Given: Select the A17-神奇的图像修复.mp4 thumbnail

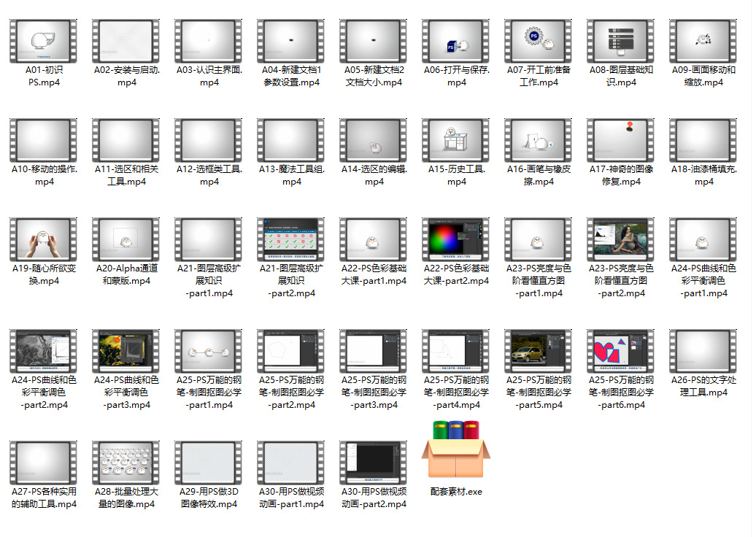Looking at the screenshot, I should pyautogui.click(x=621, y=140).
